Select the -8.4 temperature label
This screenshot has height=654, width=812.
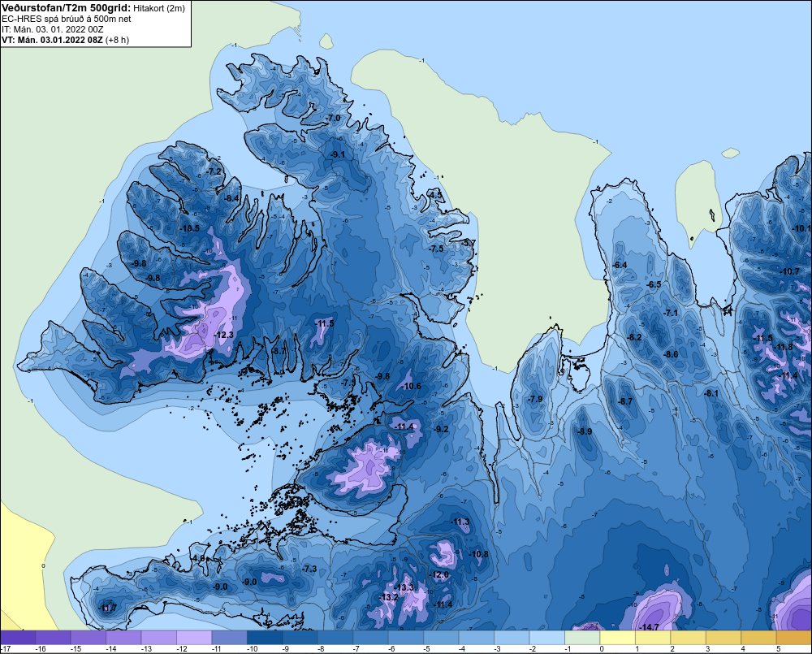[x=231, y=198]
